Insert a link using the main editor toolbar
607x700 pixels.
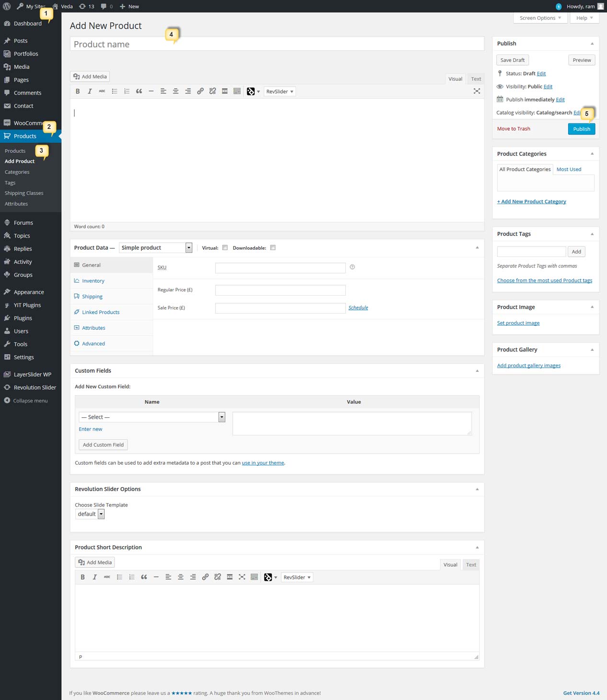tap(200, 92)
